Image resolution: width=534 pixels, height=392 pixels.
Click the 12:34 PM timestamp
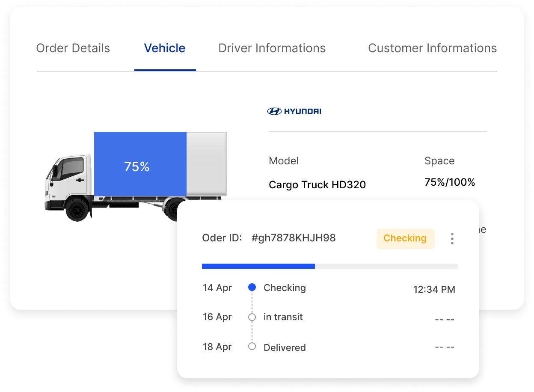[x=434, y=289]
